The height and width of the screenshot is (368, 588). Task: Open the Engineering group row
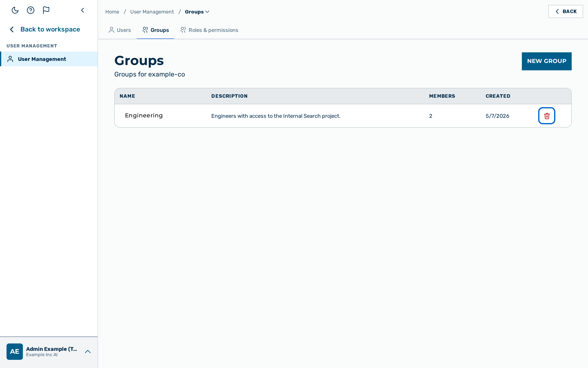coord(343,116)
